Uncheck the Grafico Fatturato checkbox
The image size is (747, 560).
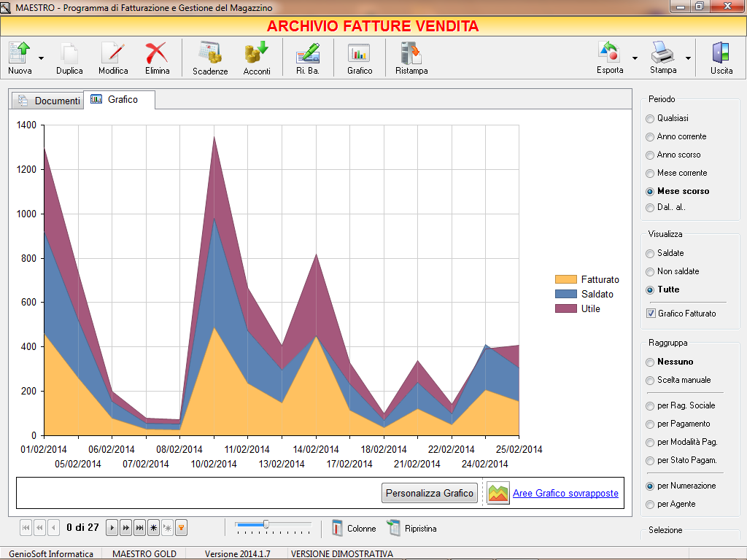(x=650, y=314)
